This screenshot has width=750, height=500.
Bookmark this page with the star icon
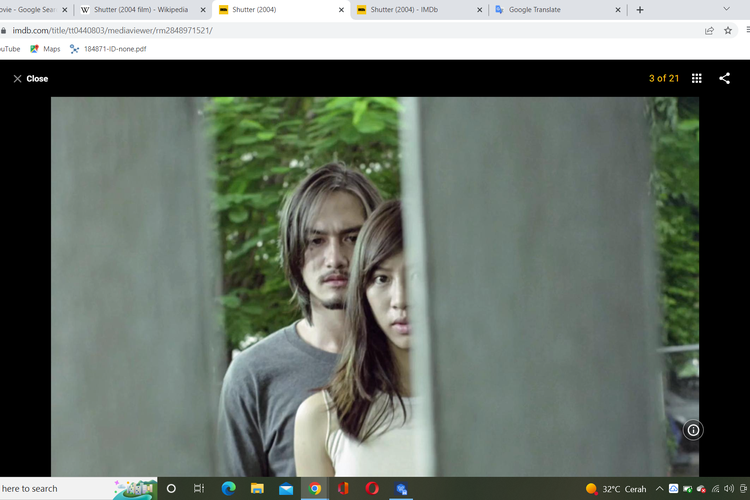click(728, 30)
